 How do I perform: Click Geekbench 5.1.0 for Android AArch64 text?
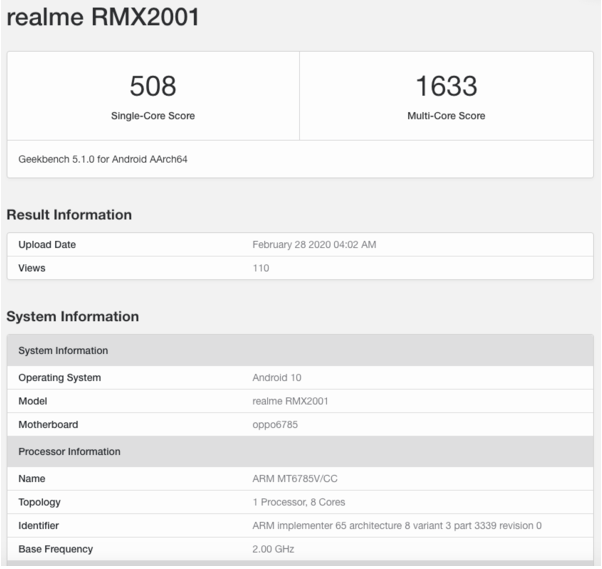(x=103, y=159)
